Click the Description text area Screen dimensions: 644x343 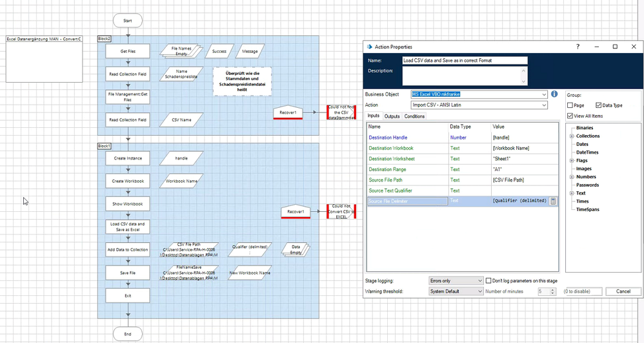[x=465, y=76]
